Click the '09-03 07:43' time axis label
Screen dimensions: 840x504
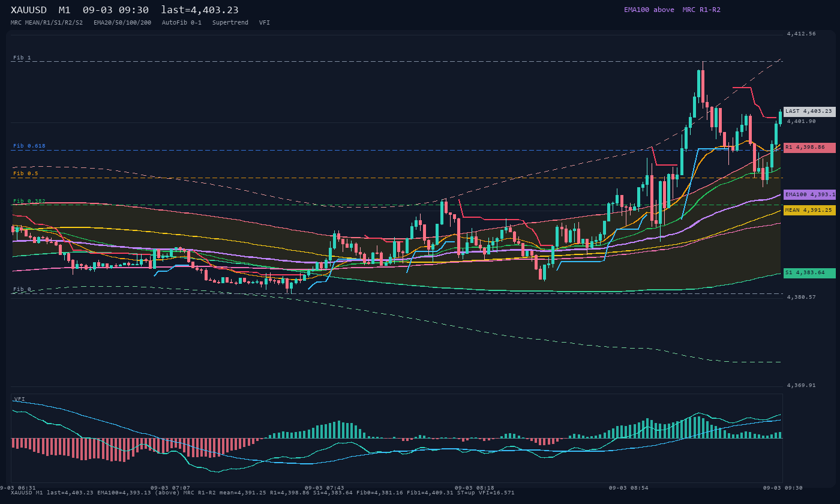tap(325, 488)
